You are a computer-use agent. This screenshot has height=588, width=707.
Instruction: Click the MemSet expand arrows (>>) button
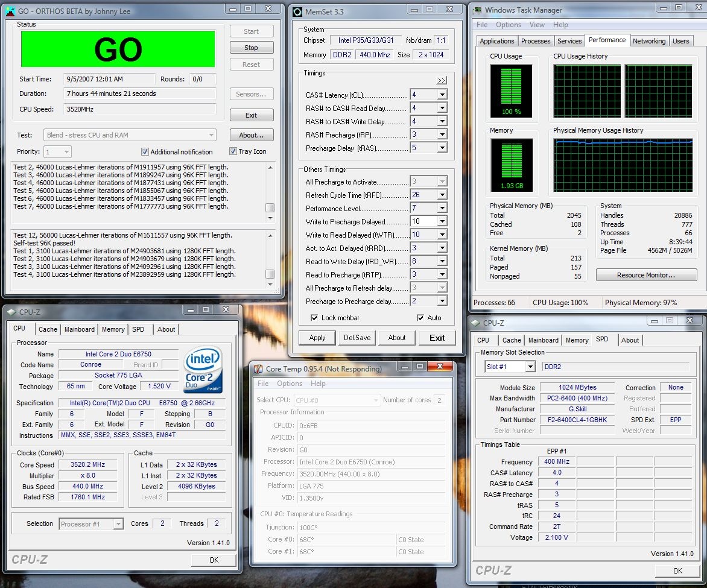(442, 80)
